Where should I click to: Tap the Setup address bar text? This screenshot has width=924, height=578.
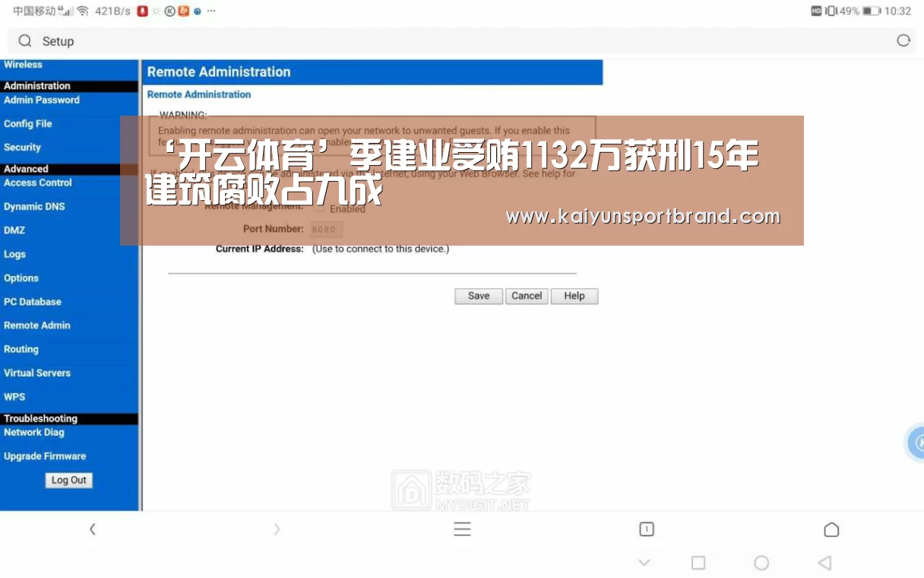click(x=58, y=41)
